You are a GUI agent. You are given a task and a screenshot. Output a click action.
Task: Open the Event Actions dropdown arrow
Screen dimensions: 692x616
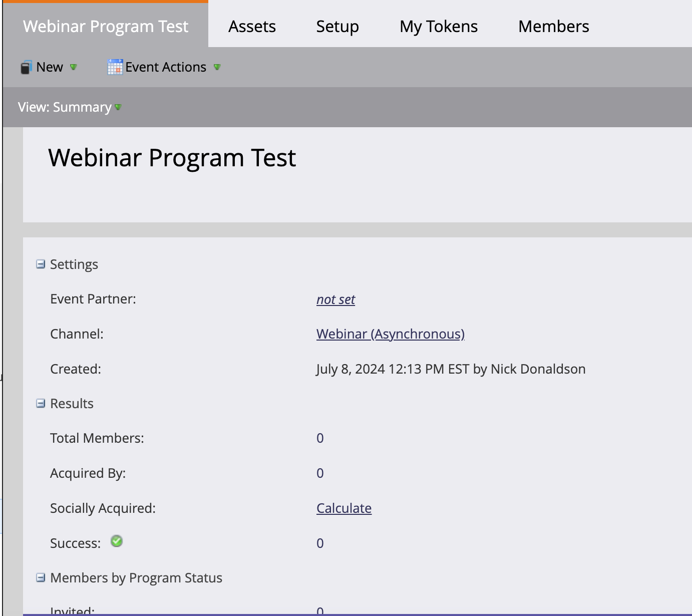217,67
